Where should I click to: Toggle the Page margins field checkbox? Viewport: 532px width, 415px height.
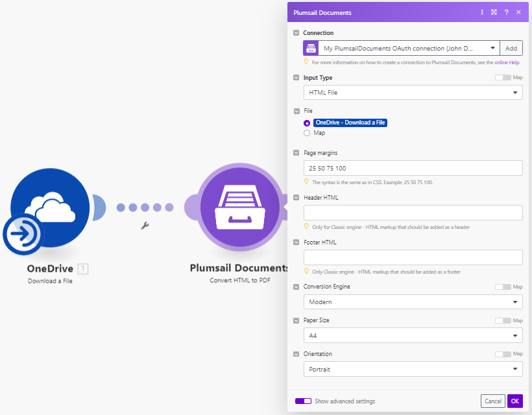point(296,153)
